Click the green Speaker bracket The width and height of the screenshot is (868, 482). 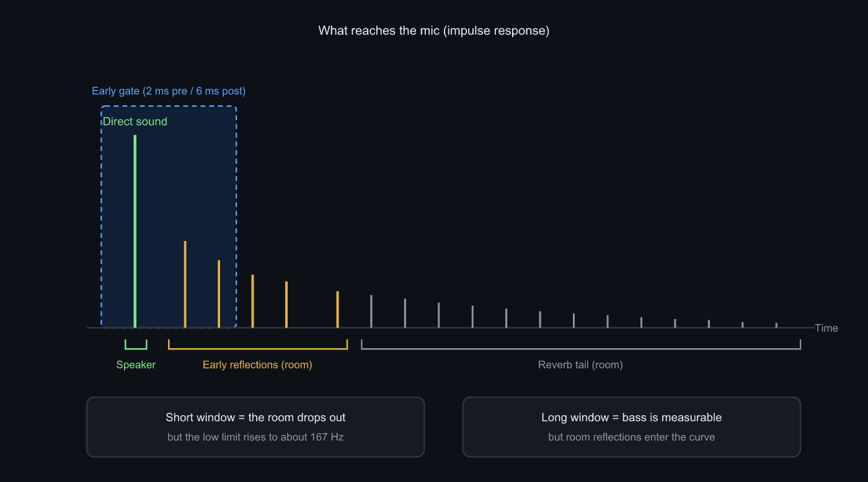pos(136,344)
